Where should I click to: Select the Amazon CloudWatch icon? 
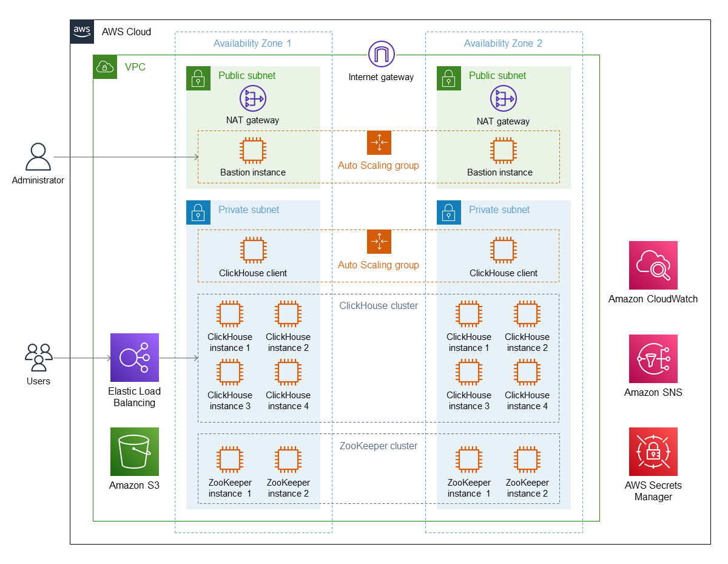[653, 265]
